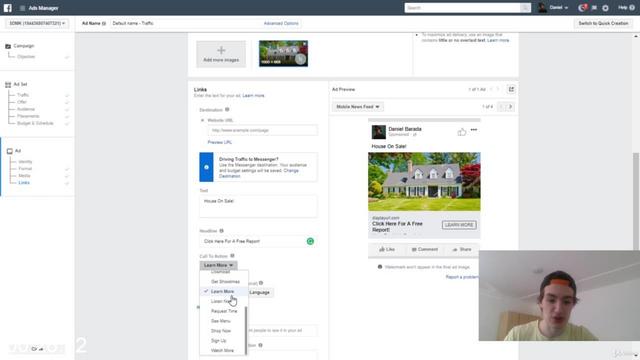Click the Daniel profile picture in top bar
Viewport: 640px width, 360px height.
click(542, 7)
